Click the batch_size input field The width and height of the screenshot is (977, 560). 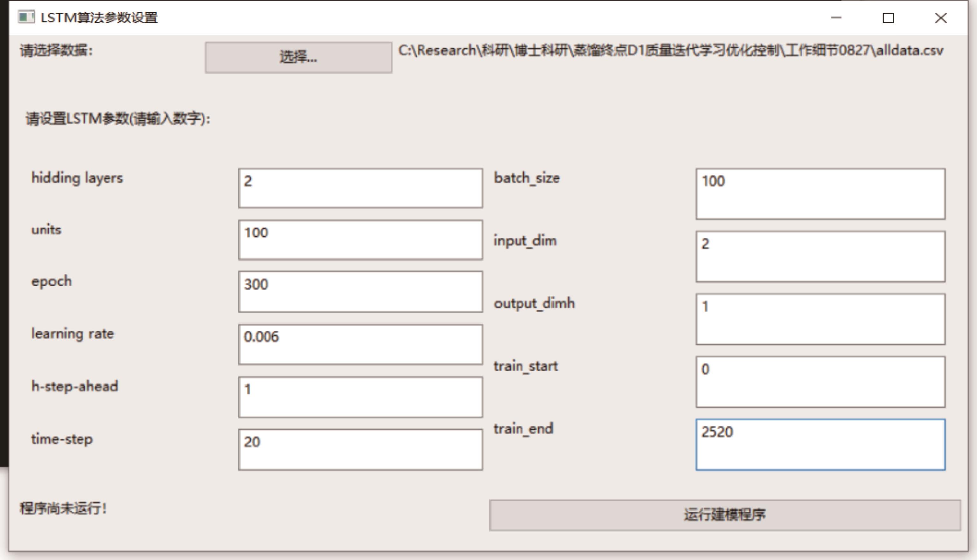point(820,194)
